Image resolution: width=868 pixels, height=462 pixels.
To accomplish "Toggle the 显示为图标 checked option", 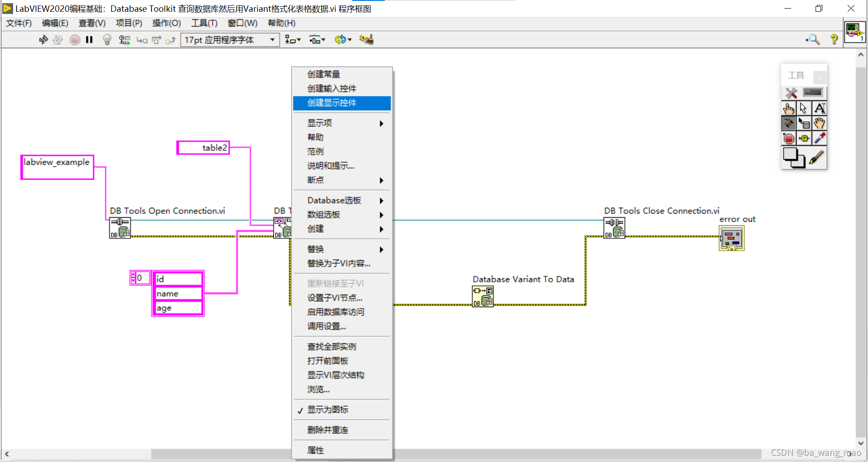I will tap(342, 410).
